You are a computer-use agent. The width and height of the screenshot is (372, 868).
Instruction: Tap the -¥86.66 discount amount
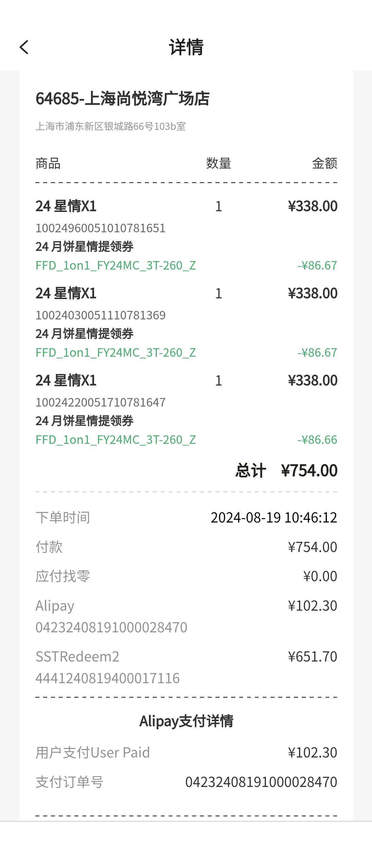click(317, 440)
